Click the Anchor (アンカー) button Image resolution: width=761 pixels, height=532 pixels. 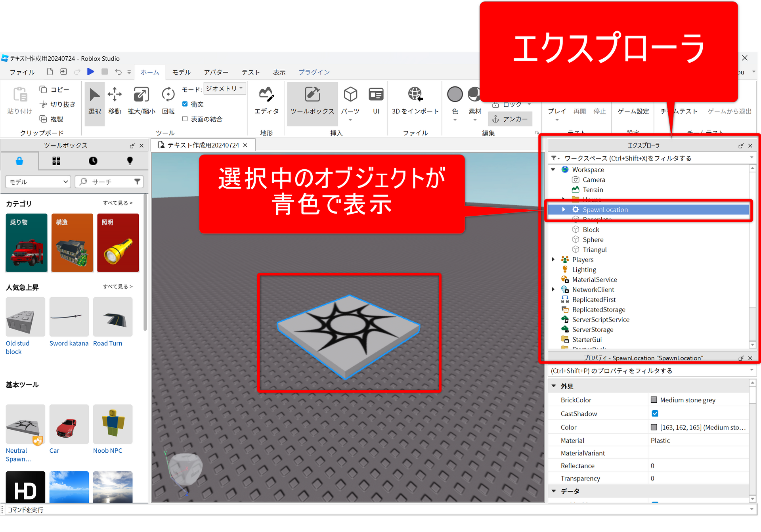click(x=510, y=119)
